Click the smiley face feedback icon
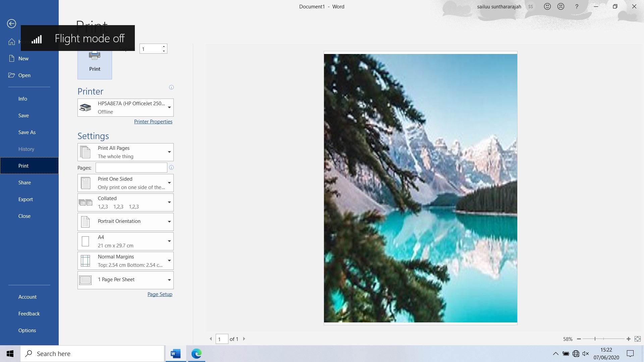 (547, 6)
